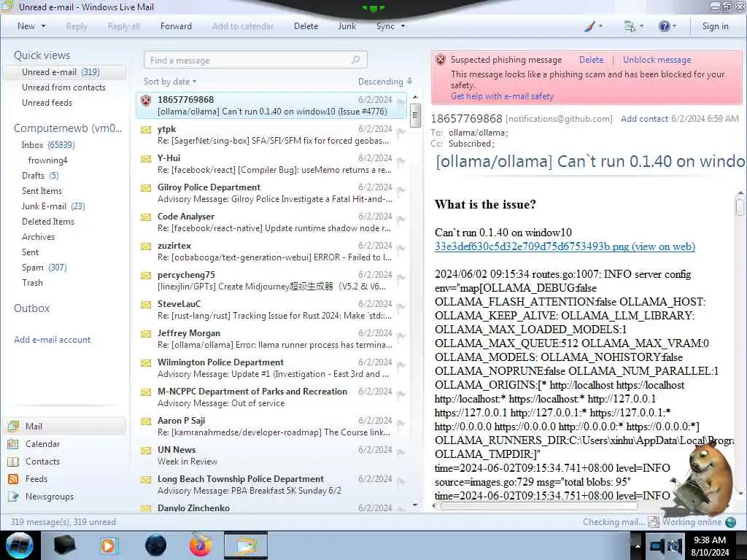
Task: Collapse the Quick views section
Action: [x=42, y=55]
